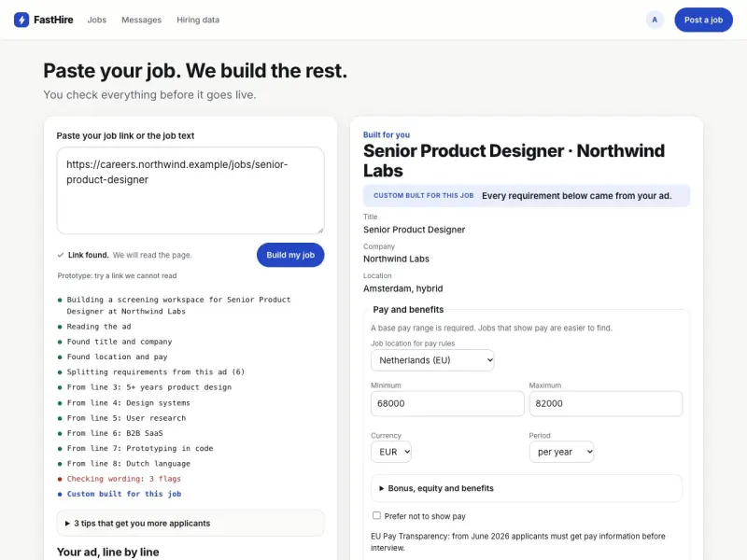Image resolution: width=747 pixels, height=560 pixels.
Task: Click the FastHire brand name
Action: [x=53, y=20]
